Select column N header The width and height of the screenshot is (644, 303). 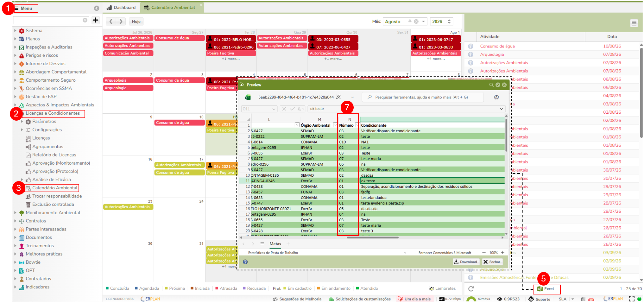[x=349, y=119]
